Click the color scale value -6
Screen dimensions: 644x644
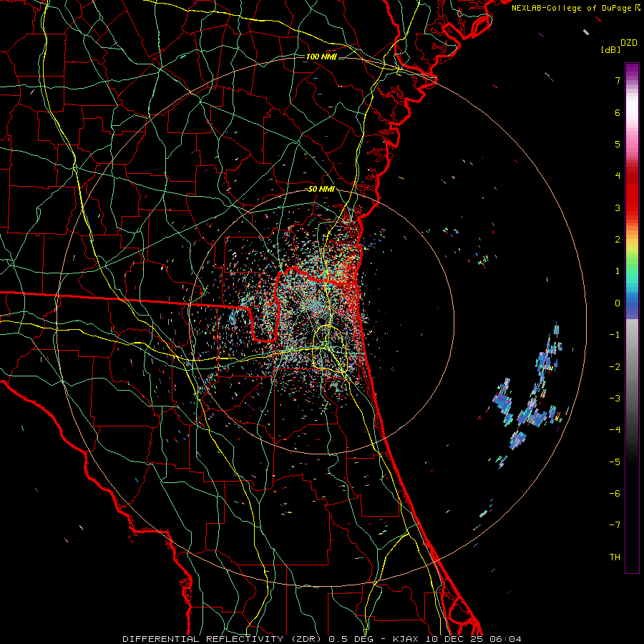[615, 494]
